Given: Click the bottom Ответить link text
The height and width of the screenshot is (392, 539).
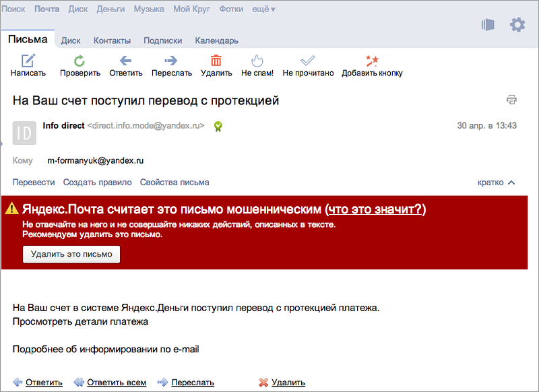Looking at the screenshot, I should (44, 383).
